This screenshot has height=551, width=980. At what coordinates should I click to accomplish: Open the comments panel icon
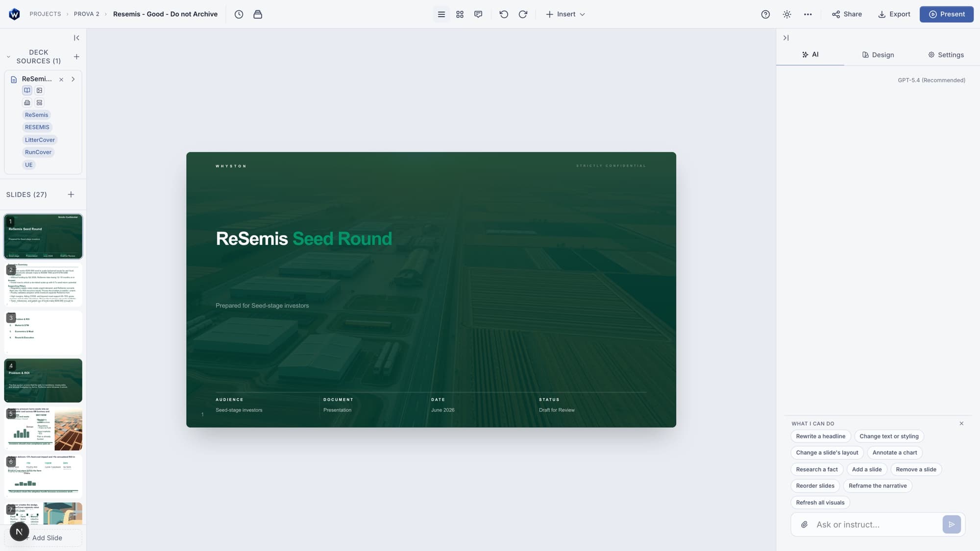[478, 14]
